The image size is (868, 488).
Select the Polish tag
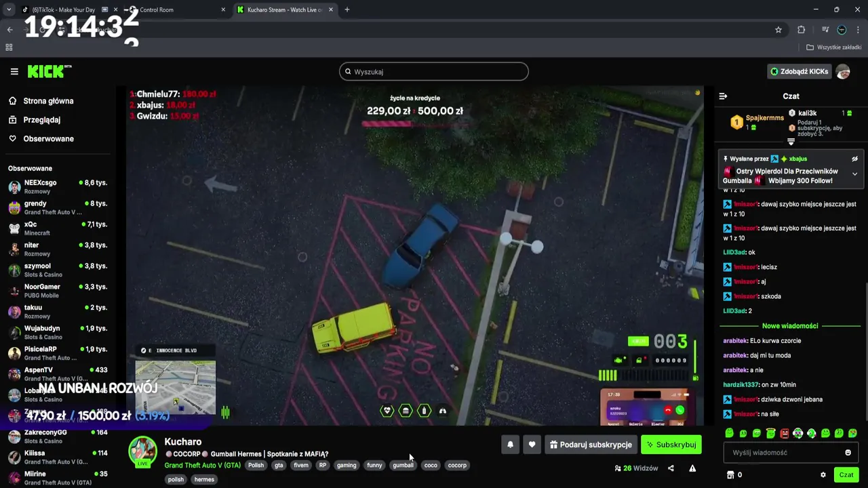[256, 466]
